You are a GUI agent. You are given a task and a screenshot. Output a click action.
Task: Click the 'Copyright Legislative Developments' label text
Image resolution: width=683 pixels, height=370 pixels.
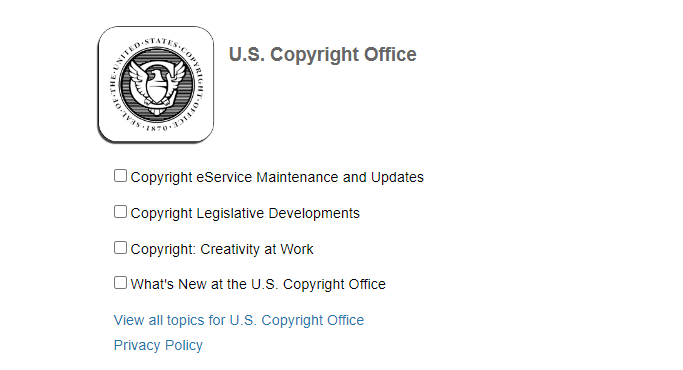pyautogui.click(x=245, y=213)
